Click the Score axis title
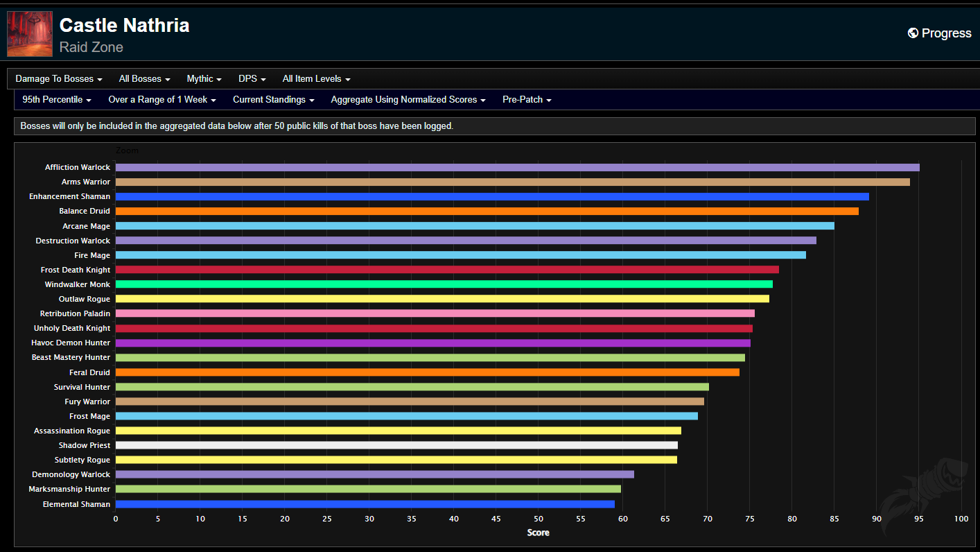980x552 pixels. pyautogui.click(x=539, y=533)
